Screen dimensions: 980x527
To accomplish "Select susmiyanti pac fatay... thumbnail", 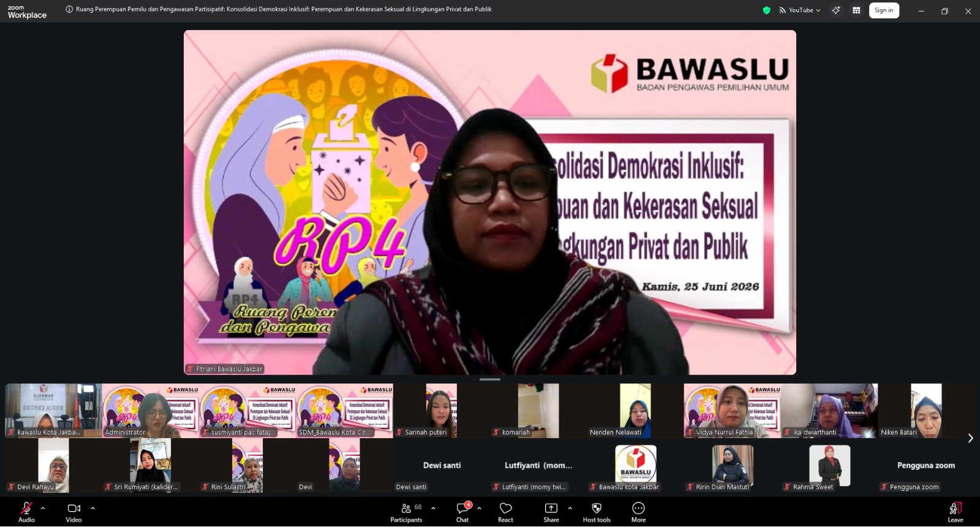I will click(247, 411).
